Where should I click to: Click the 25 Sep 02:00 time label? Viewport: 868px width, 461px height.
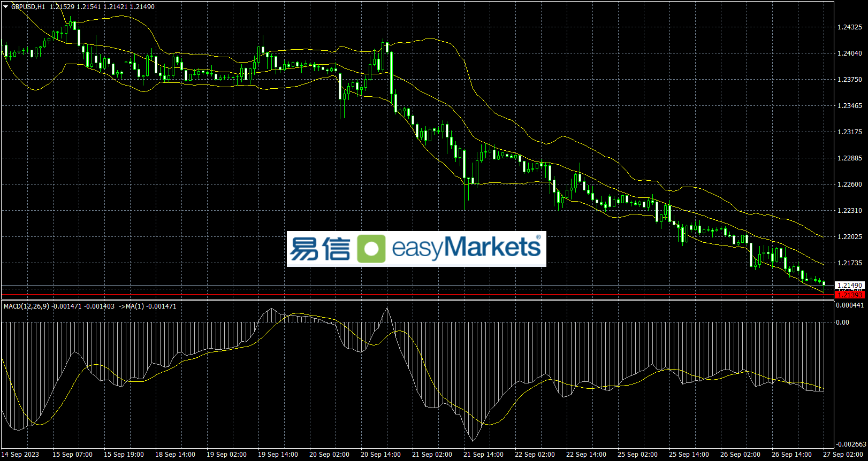point(637,455)
